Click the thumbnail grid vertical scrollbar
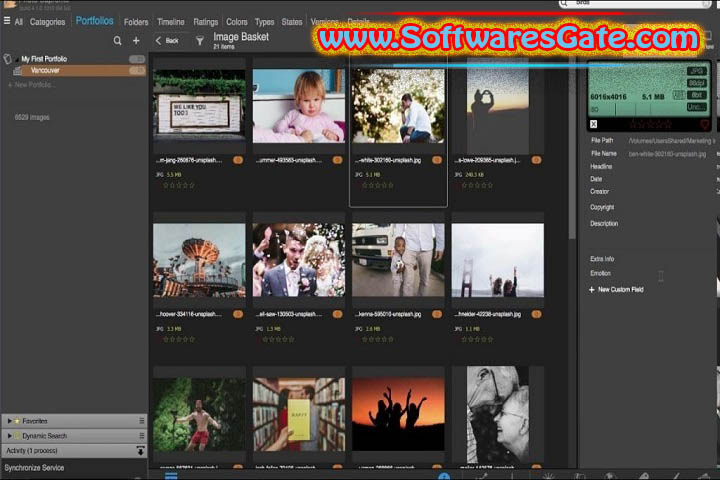 tap(572, 147)
